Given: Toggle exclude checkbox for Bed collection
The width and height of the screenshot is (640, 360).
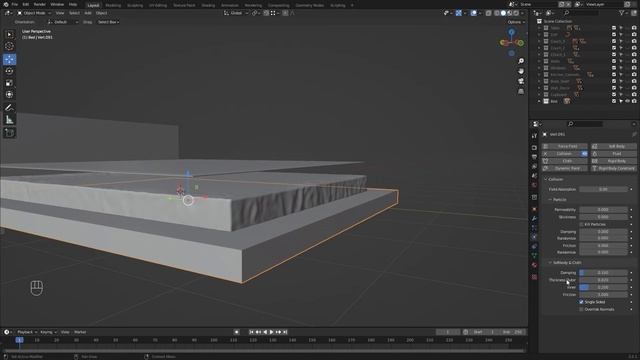Looking at the screenshot, I should (614, 101).
